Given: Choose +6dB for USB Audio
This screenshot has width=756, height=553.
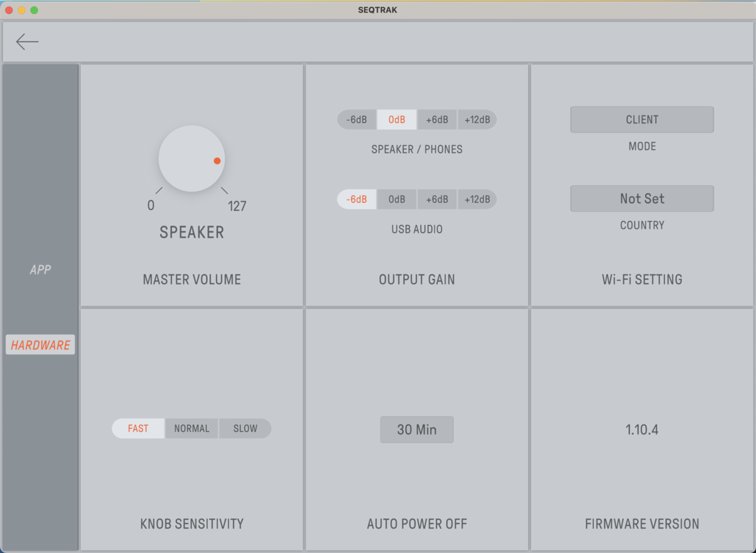Looking at the screenshot, I should click(x=437, y=199).
